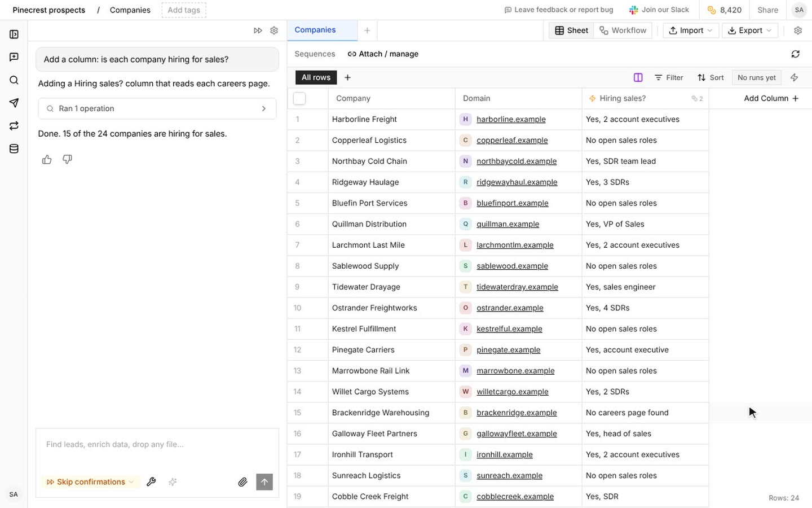The height and width of the screenshot is (508, 812).
Task: Switch to Workflow view
Action: click(x=623, y=30)
